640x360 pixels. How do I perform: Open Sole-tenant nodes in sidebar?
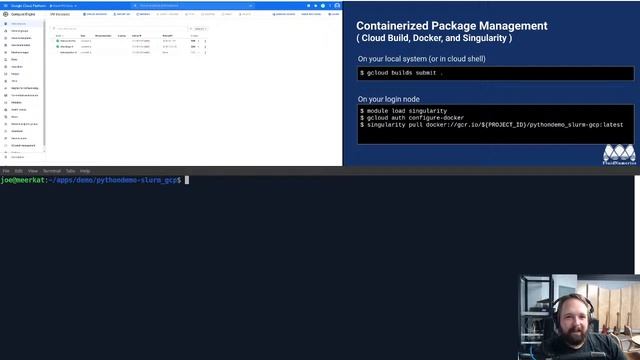click(21, 45)
